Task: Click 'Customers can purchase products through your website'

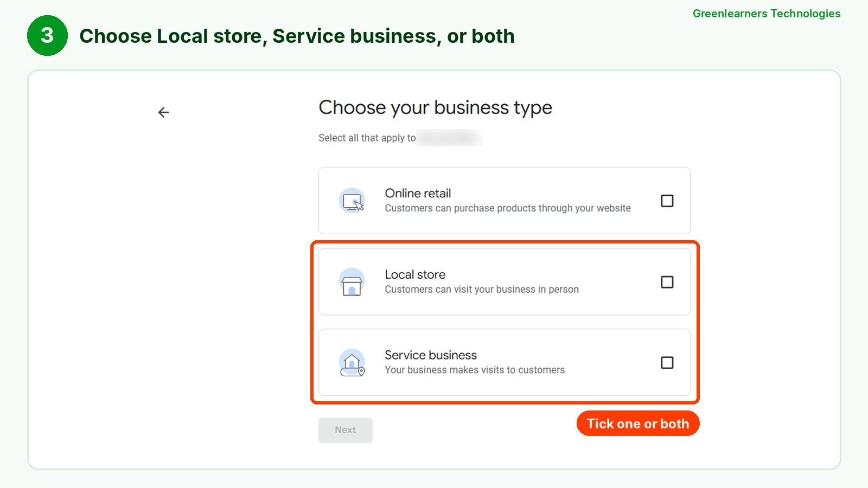Action: pos(508,208)
